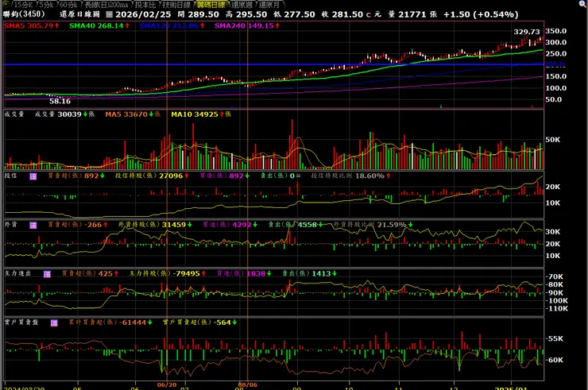Switch to the 15分K tab
The image size is (588, 390).
coord(23,5)
